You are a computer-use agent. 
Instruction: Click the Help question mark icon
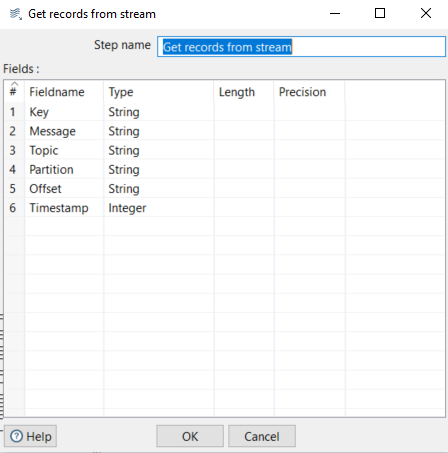point(16,436)
